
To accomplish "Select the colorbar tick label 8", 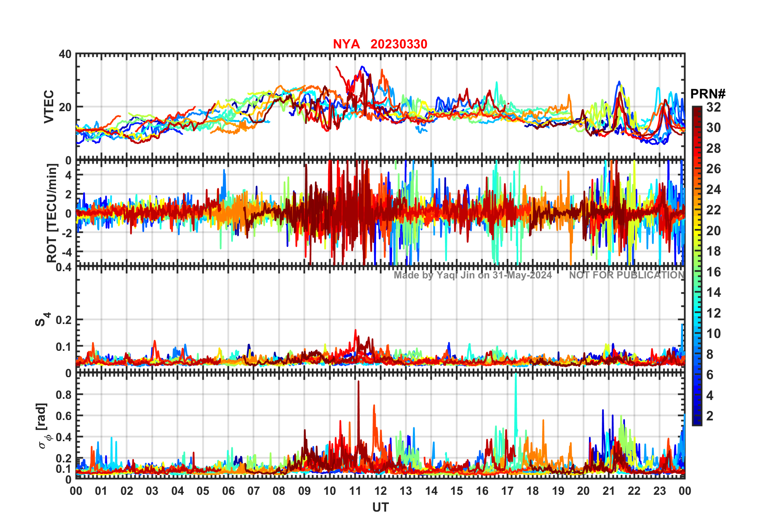I will 710,354.
